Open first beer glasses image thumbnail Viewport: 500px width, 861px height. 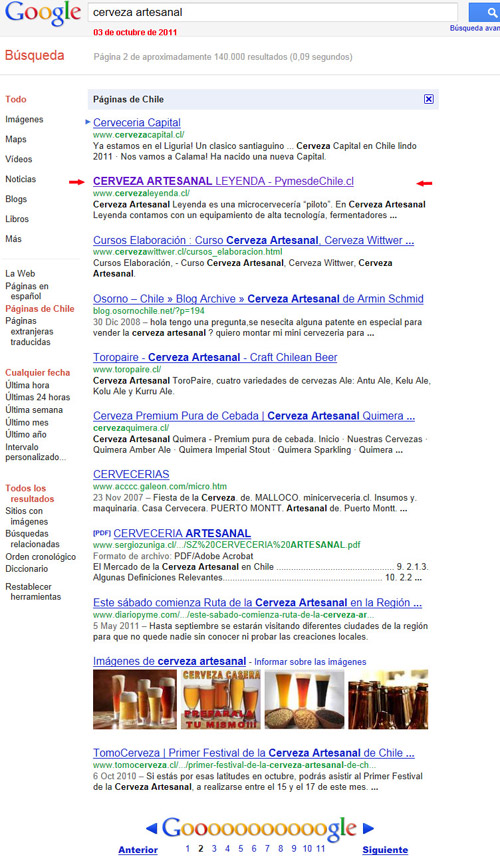click(x=135, y=699)
